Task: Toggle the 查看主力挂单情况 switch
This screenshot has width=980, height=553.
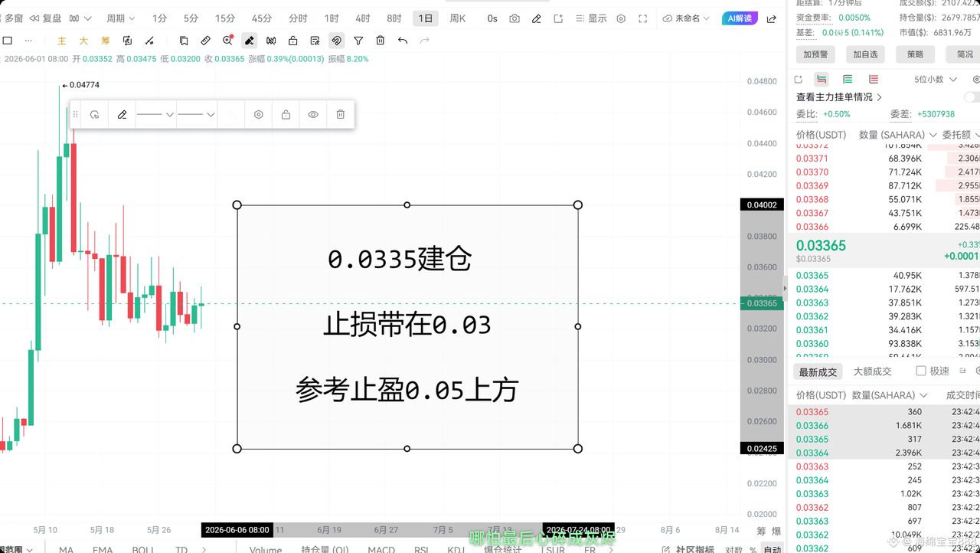Action: pos(972,97)
